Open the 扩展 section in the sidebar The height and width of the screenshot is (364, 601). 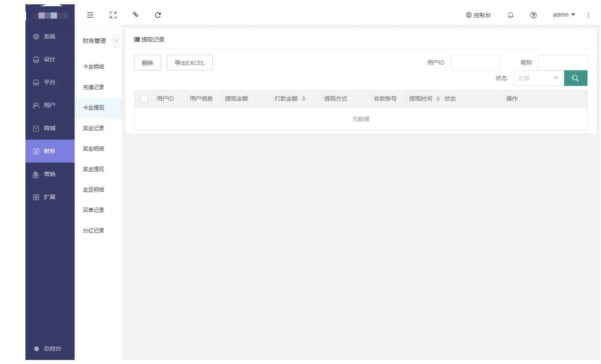50,197
